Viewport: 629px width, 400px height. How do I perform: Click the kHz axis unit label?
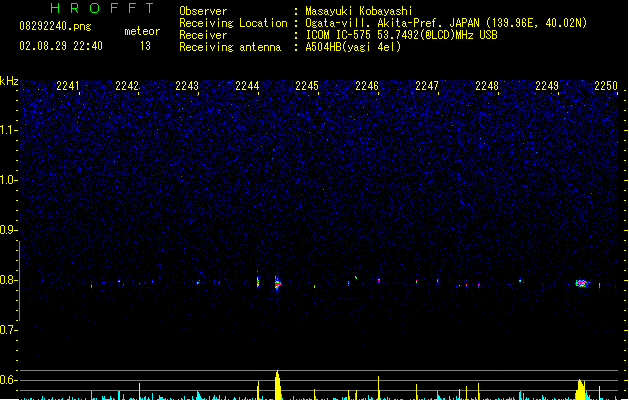click(x=9, y=81)
